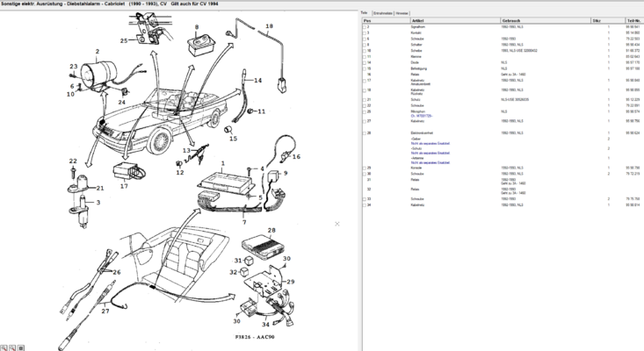Screen dimensions: 644x351
Task: Click callout number 15 on the diagram
Action: (234, 139)
